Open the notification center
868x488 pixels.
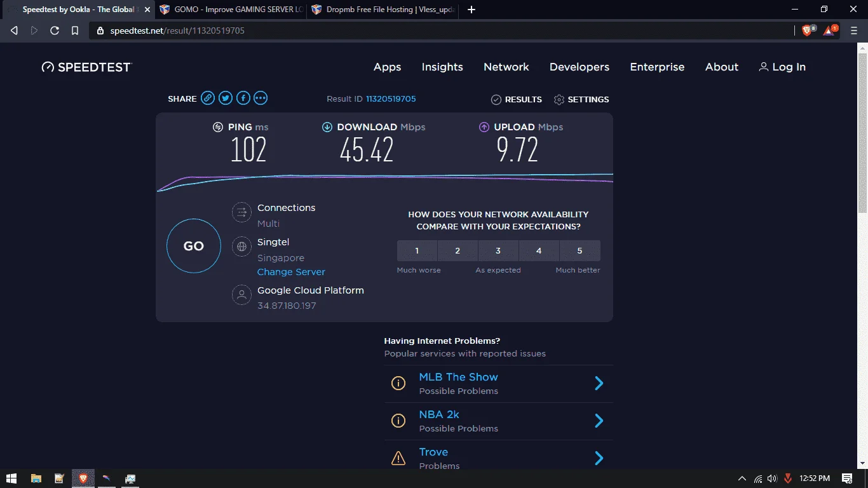click(847, 478)
